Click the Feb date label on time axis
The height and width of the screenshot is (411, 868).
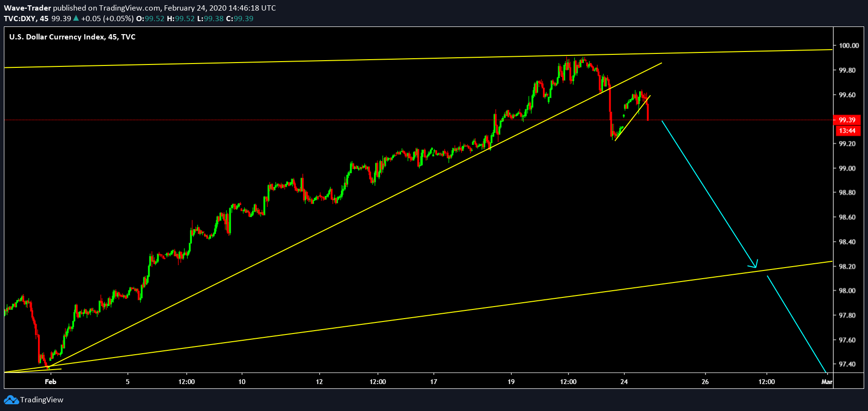pyautogui.click(x=50, y=382)
